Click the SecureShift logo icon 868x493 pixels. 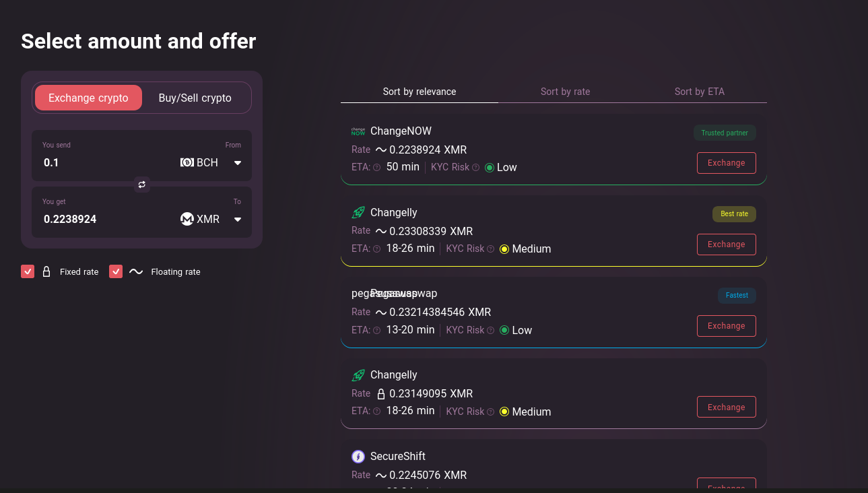[358, 457]
